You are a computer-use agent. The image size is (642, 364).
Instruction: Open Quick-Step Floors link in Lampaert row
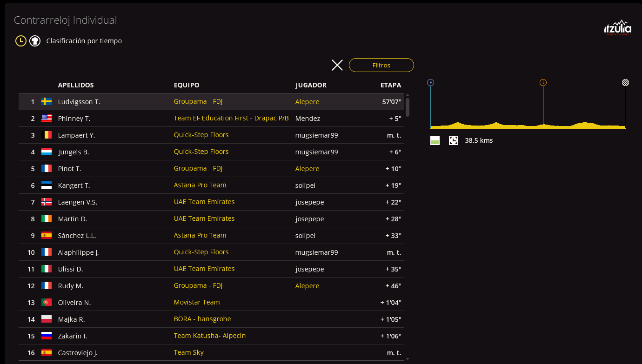tap(201, 135)
